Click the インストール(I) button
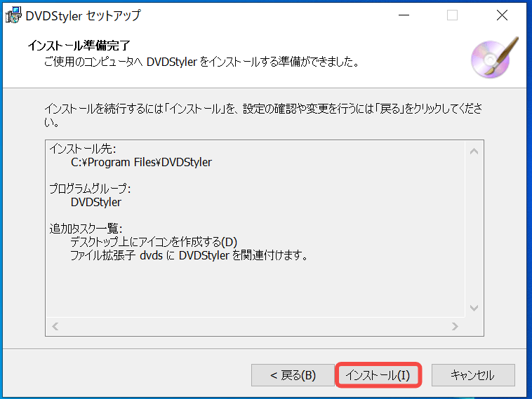The width and height of the screenshot is (532, 399). click(378, 375)
